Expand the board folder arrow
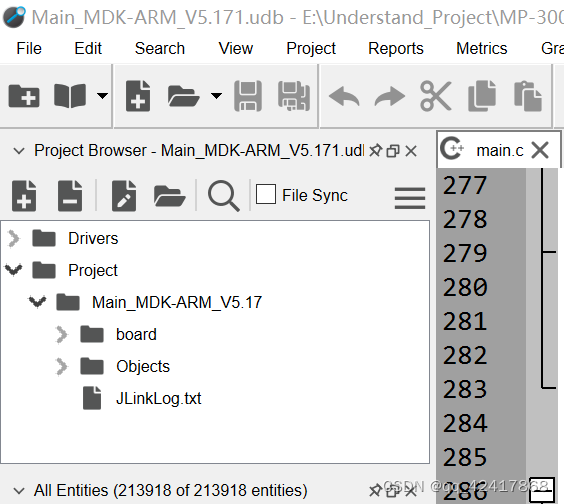 click(x=62, y=335)
